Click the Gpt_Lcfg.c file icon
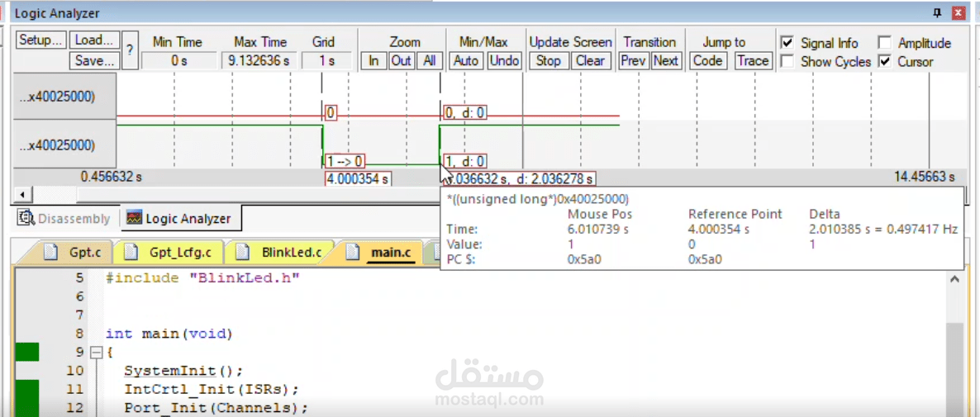The width and height of the screenshot is (980, 417). point(131,252)
